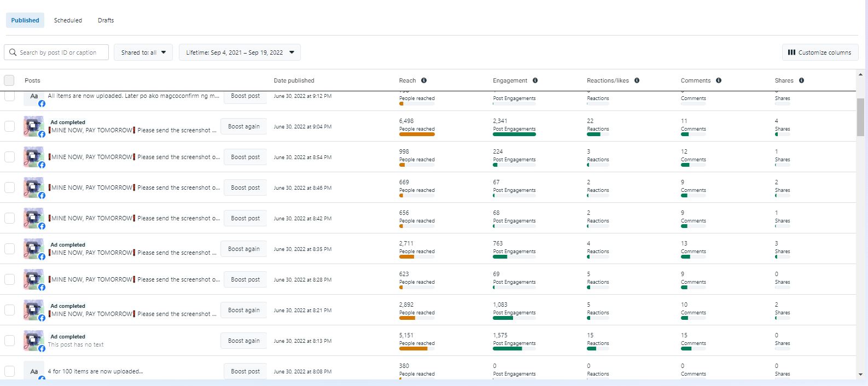Click the Comments column info icon
The width and height of the screenshot is (868, 386).
tap(719, 80)
